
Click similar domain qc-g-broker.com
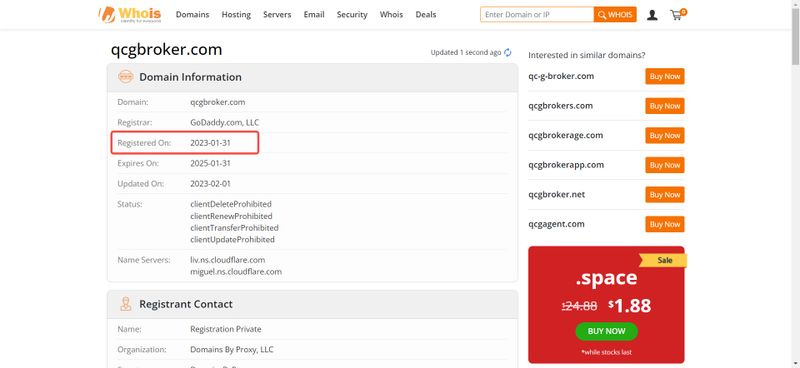click(x=561, y=76)
